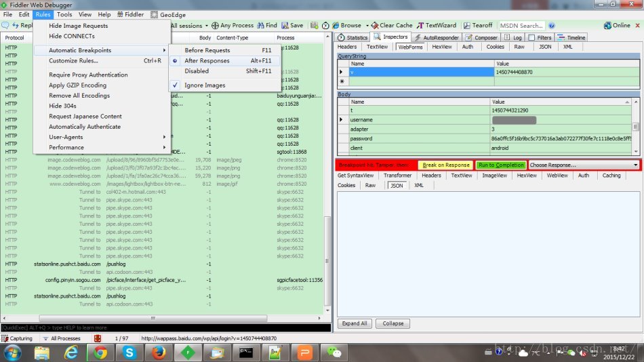Toggle Hide CONNECTs rule
Screen dimensions: 644x362
click(102, 36)
